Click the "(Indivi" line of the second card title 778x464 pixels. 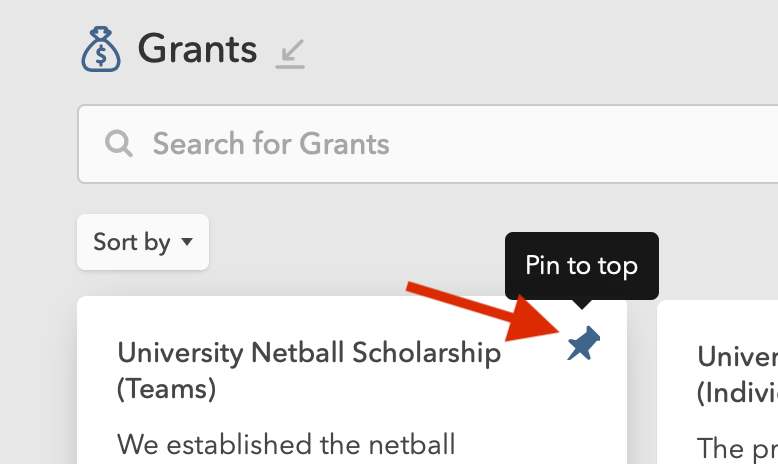(x=737, y=391)
